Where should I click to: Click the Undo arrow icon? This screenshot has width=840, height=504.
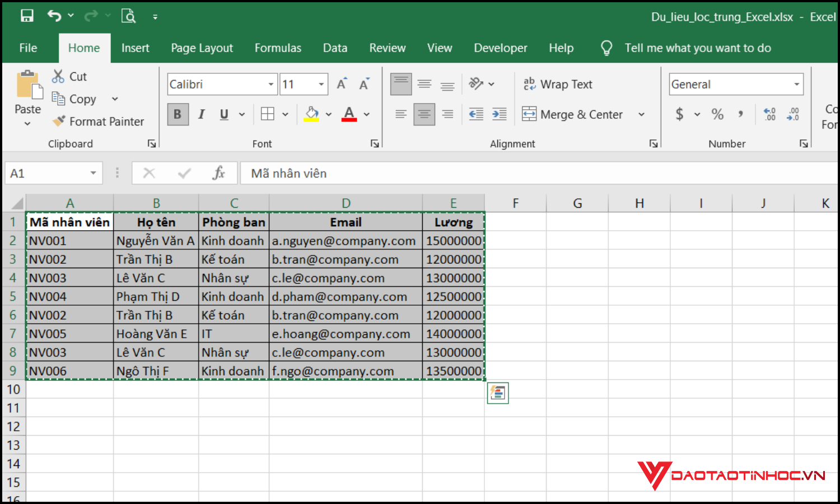[x=54, y=16]
